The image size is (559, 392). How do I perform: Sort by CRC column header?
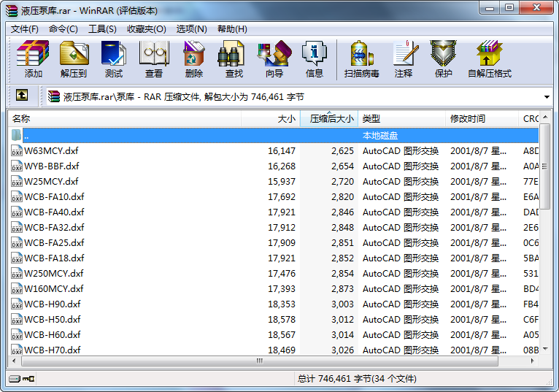(x=529, y=119)
